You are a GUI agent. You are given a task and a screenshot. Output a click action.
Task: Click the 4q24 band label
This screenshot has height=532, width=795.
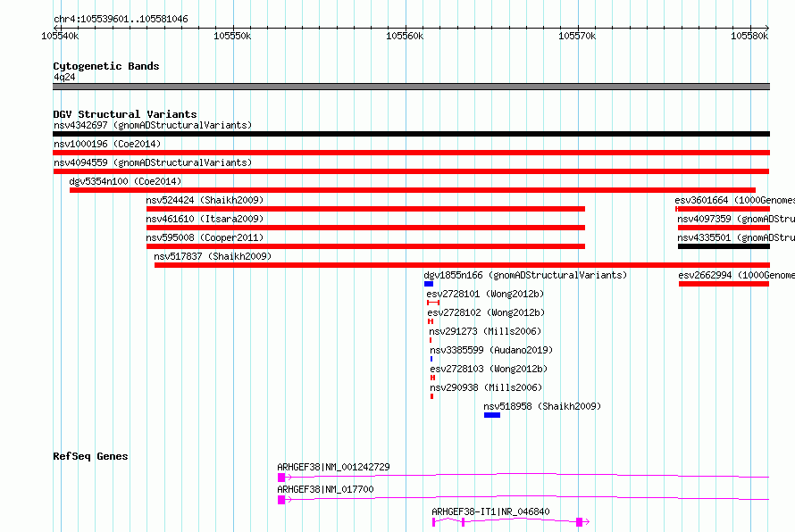64,77
